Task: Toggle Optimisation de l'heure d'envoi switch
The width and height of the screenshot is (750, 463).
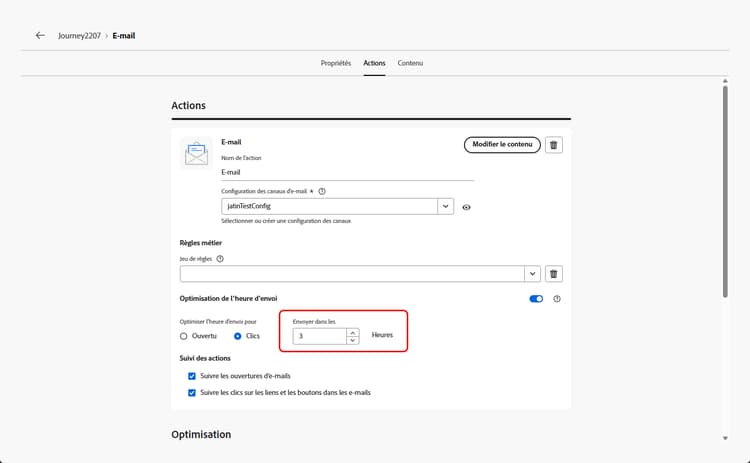Action: click(536, 299)
